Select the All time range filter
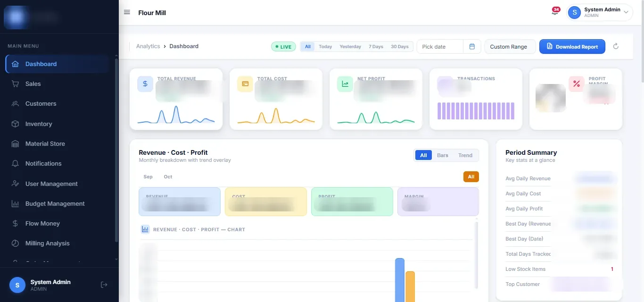Screen dimensions: 644x302 click(x=308, y=47)
